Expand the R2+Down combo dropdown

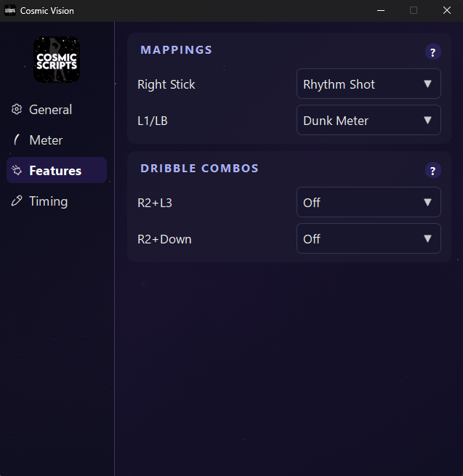(369, 238)
